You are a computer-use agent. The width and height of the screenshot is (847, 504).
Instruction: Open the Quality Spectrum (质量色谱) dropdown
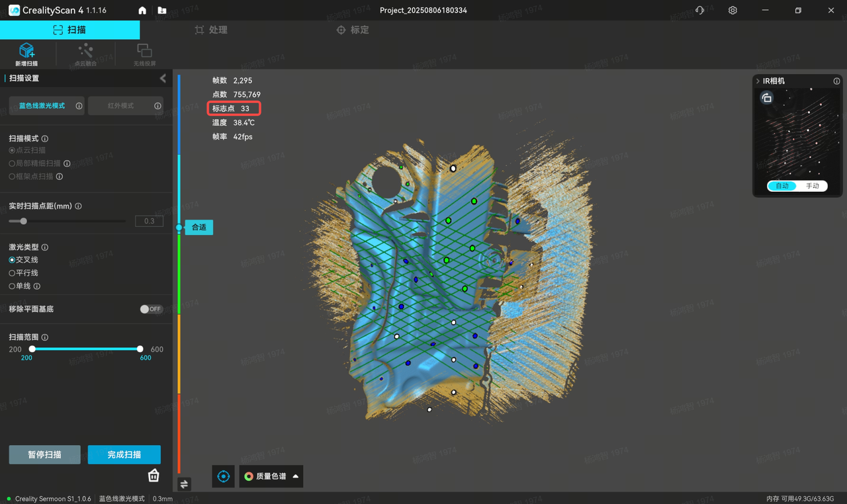[x=271, y=476]
